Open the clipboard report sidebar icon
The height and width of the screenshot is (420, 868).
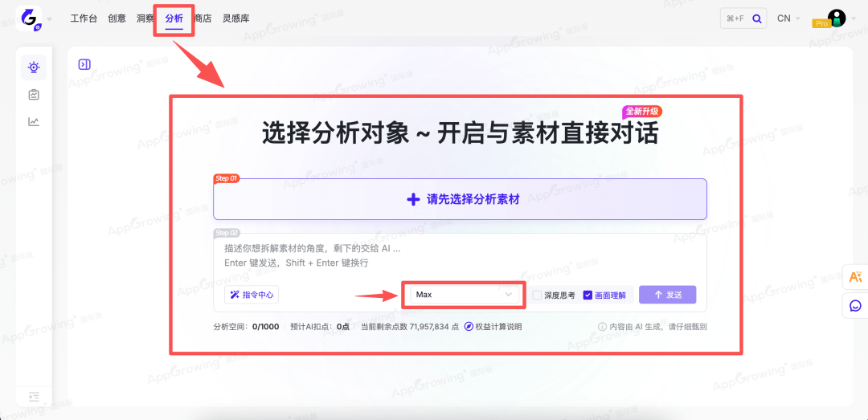coord(34,95)
